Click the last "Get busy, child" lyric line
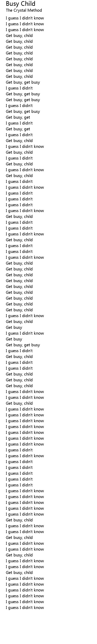The width and height of the screenshot is (97, 644). (x=19, y=573)
